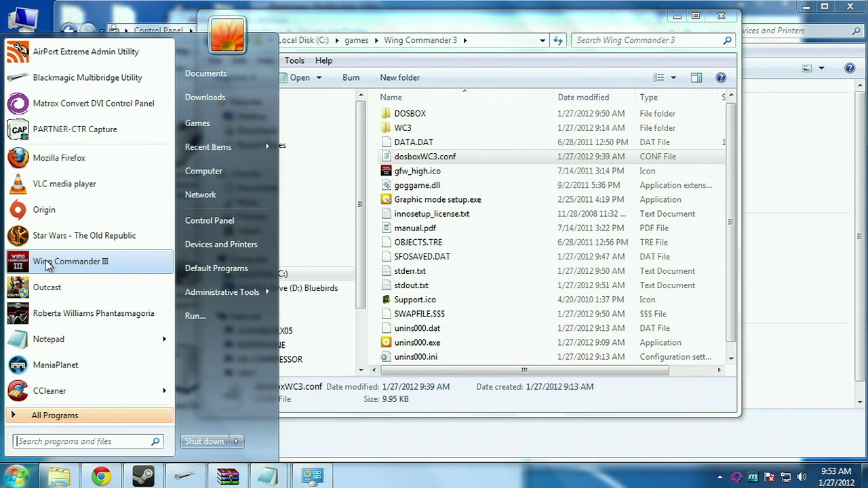
Task: Open Mozilla Firefox from Start menu
Action: pyautogui.click(x=90, y=158)
